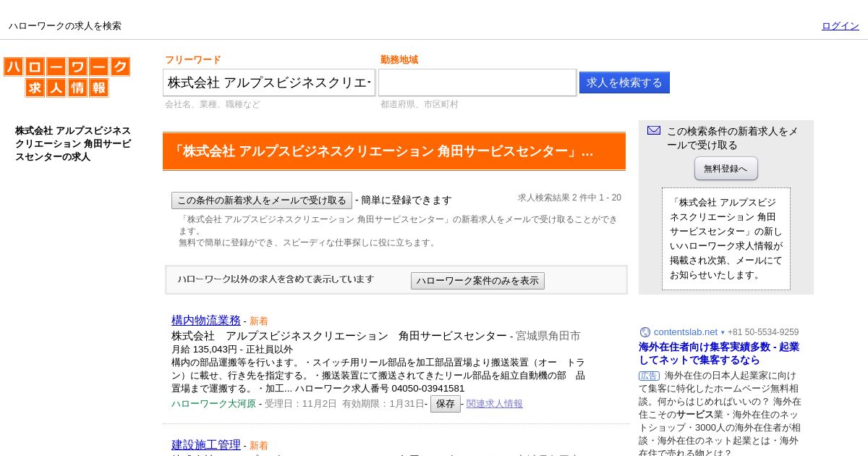Open the ログイン link

841,26
